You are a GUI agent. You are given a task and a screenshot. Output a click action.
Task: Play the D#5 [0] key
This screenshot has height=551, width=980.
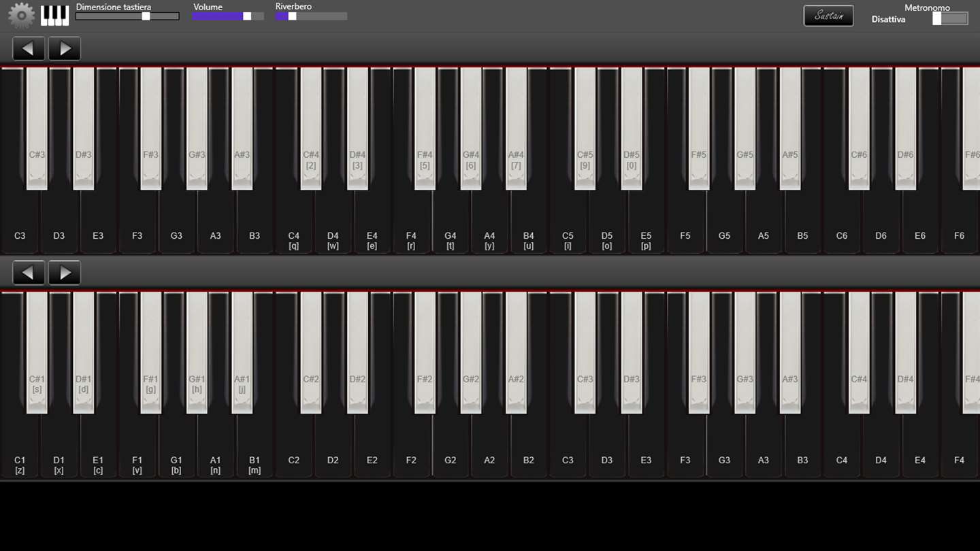coord(632,129)
